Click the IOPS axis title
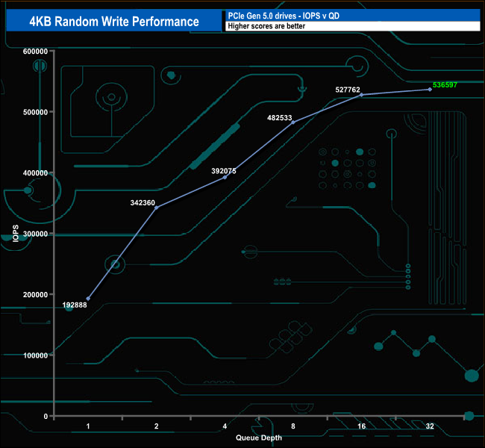 click(x=16, y=233)
